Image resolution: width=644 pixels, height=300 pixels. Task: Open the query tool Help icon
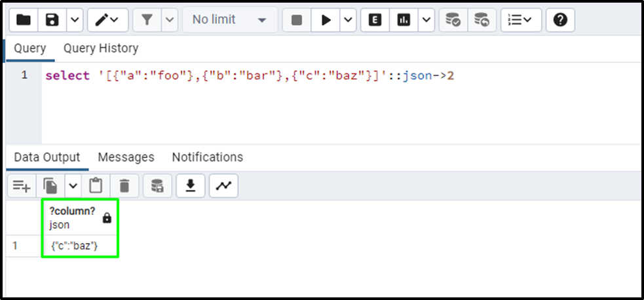(559, 20)
